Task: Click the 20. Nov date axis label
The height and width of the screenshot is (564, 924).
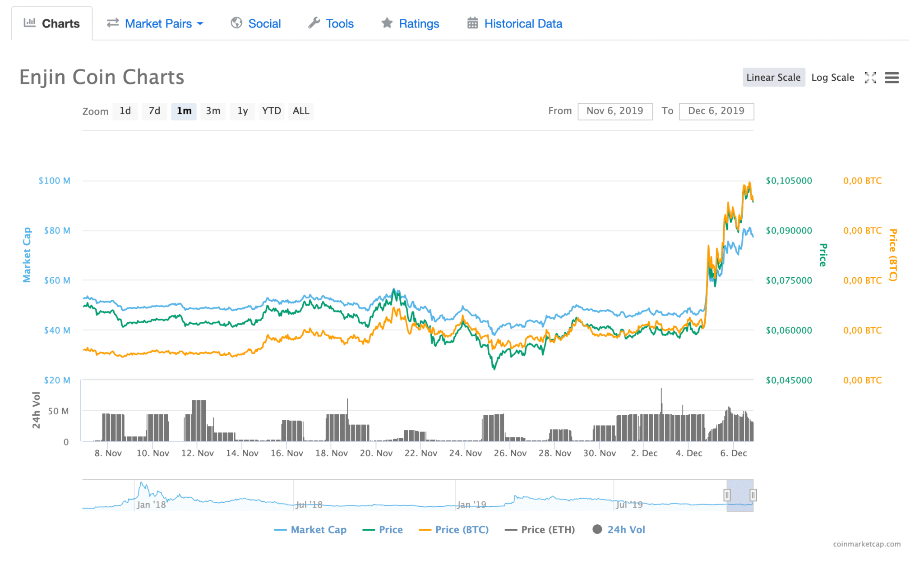Action: 376,453
